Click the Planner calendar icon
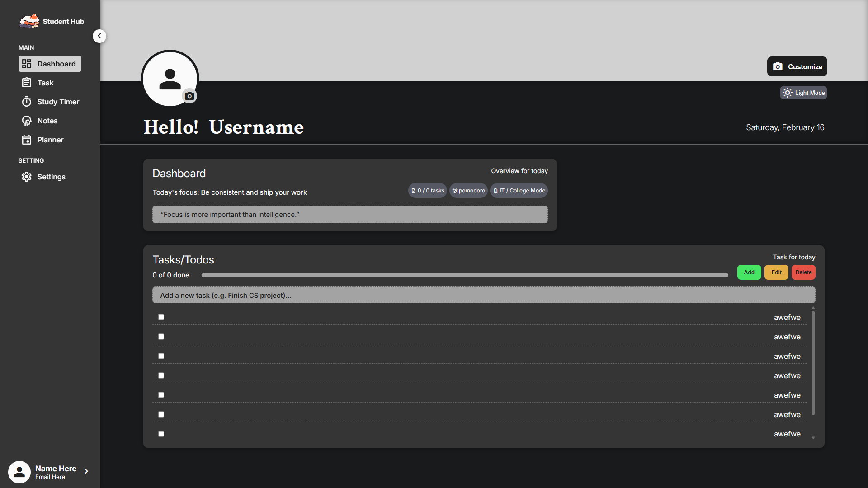 point(27,140)
